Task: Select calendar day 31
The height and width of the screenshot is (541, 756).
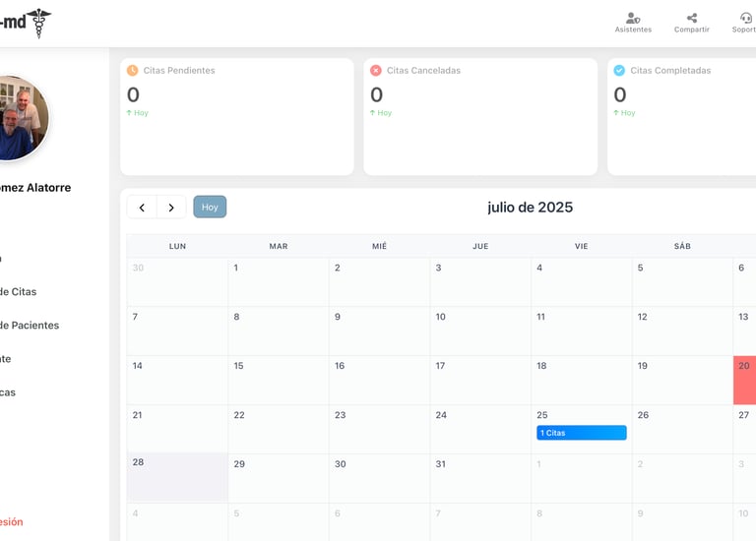Action: coord(480,478)
